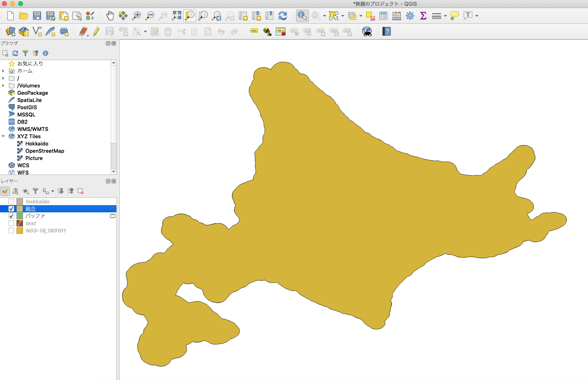The image size is (588, 380).
Task: Create a new blank project
Action: [x=10, y=16]
